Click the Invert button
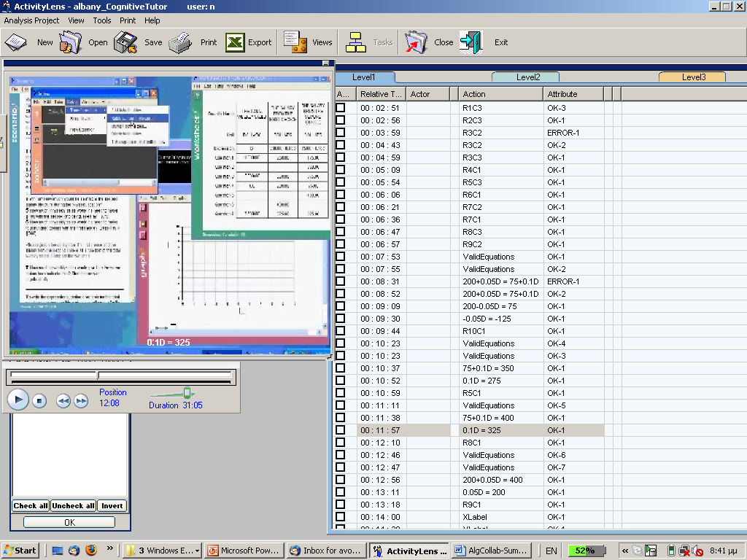Image resolution: width=747 pixels, height=560 pixels. pyautogui.click(x=112, y=506)
